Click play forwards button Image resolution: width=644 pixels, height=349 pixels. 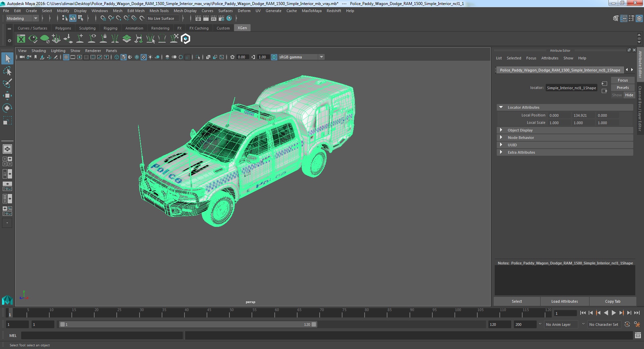[613, 313]
